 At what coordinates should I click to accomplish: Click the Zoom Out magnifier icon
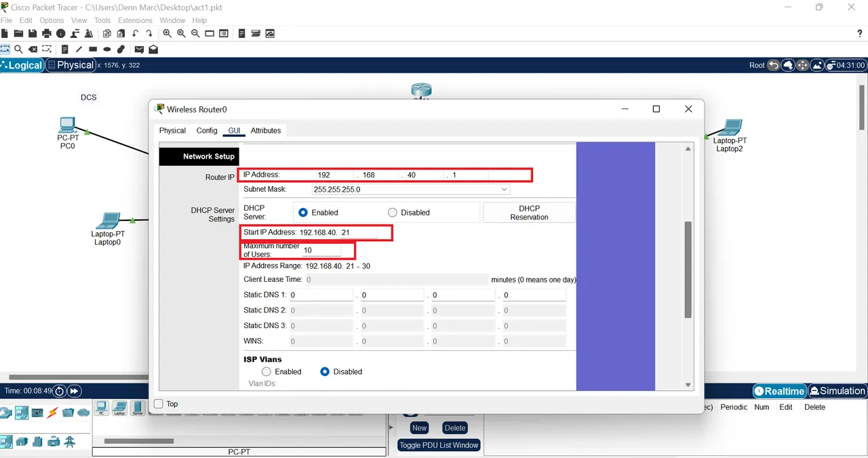click(195, 33)
